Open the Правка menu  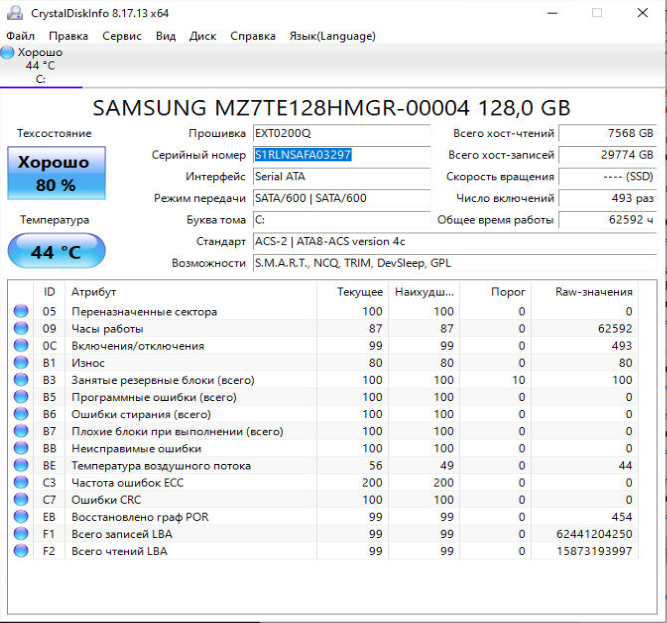click(68, 36)
